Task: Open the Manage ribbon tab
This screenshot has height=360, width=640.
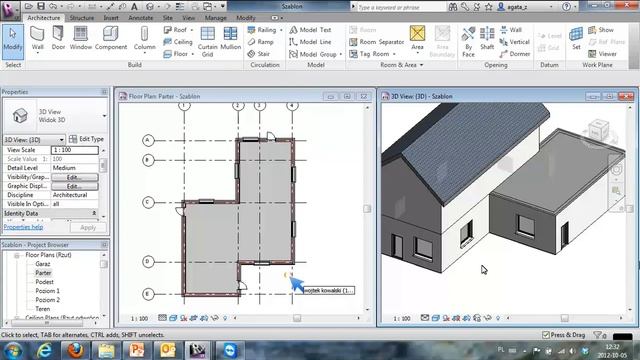Action: 216,18
